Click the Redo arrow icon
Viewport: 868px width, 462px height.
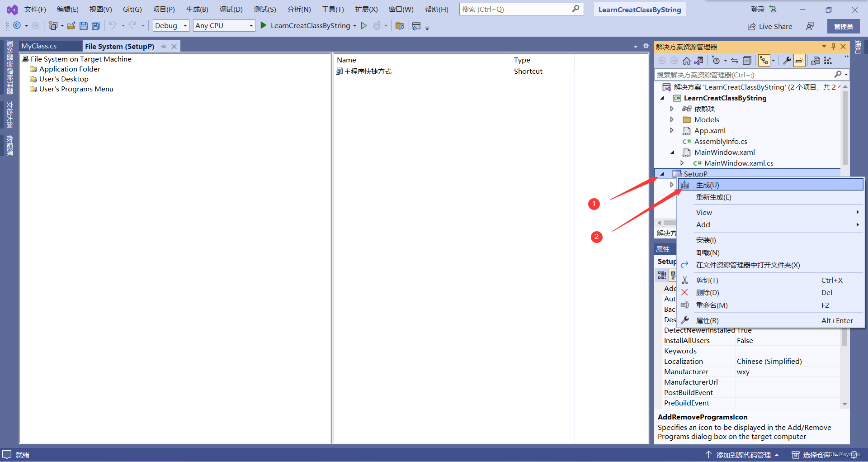pyautogui.click(x=132, y=25)
